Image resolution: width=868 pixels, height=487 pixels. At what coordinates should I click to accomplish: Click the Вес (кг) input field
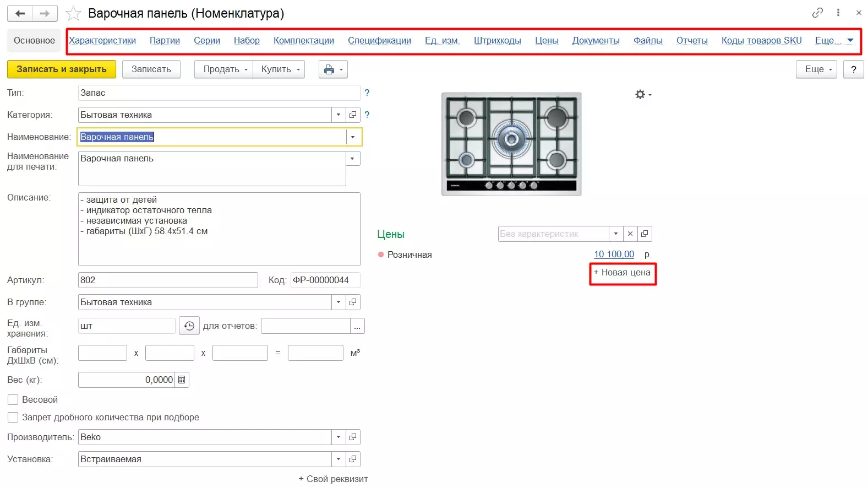pos(127,380)
